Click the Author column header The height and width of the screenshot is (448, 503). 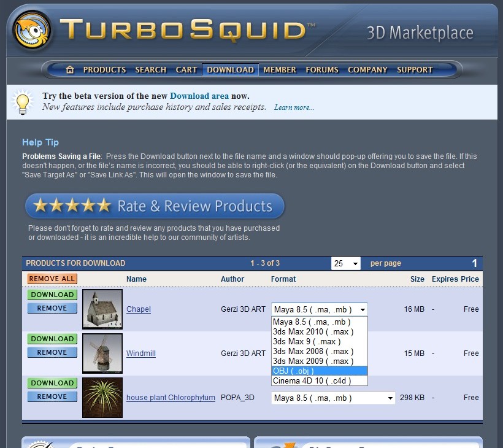click(x=232, y=279)
